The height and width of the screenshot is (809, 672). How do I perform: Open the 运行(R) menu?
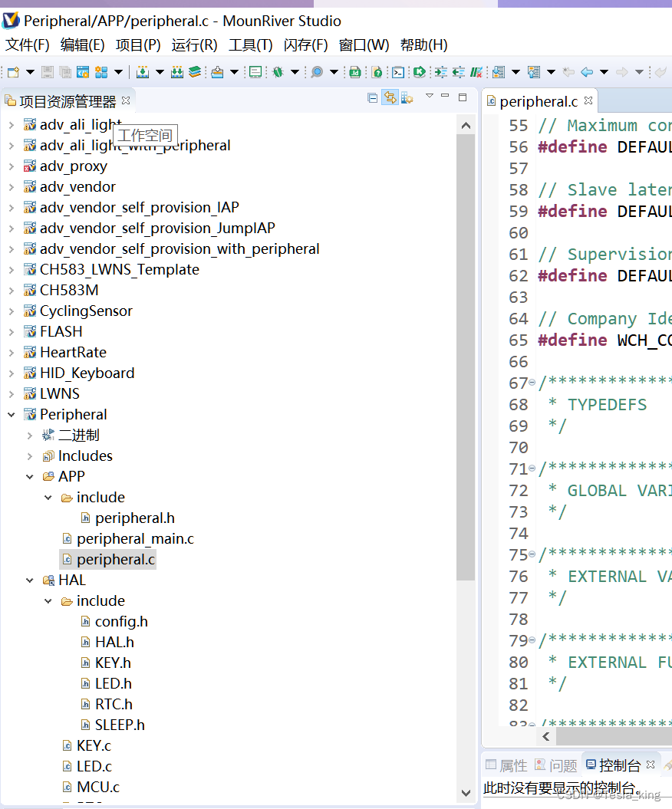coord(195,45)
